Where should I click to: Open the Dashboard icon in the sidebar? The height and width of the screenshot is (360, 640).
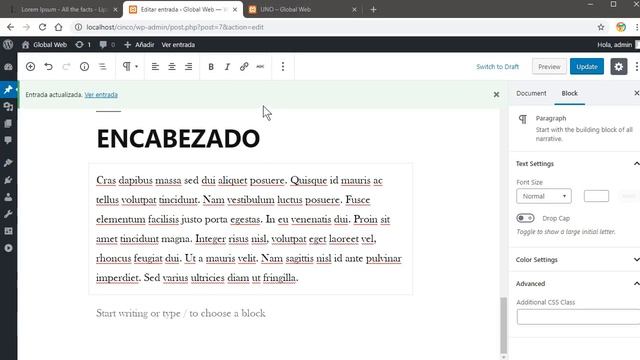tap(8, 67)
